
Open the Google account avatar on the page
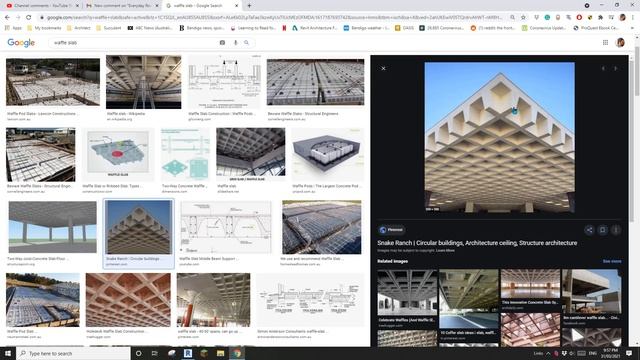coord(620,42)
